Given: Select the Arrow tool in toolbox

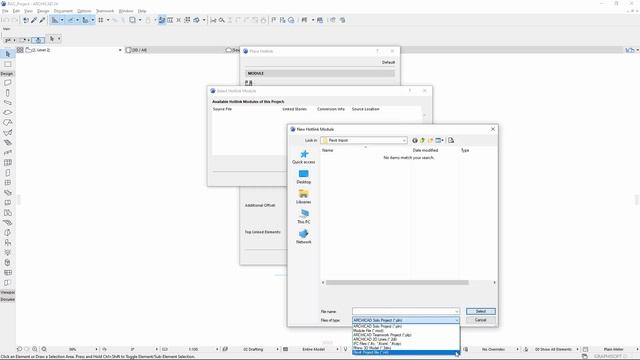Looking at the screenshot, I should point(7,54).
